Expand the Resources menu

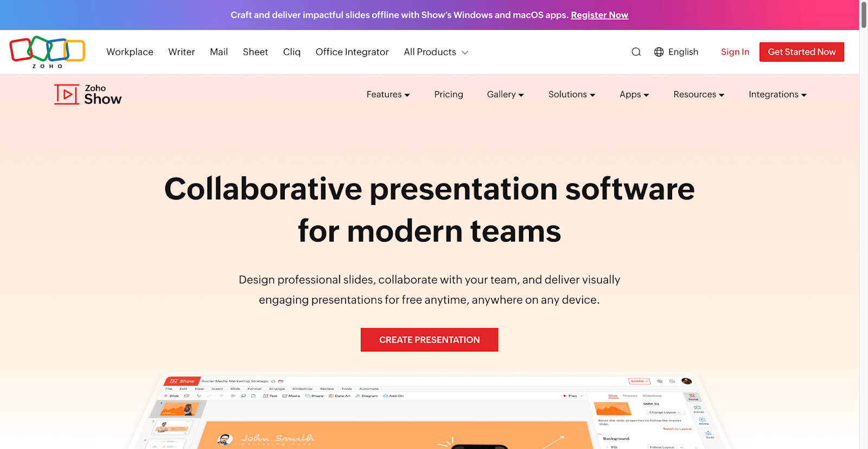click(x=699, y=94)
